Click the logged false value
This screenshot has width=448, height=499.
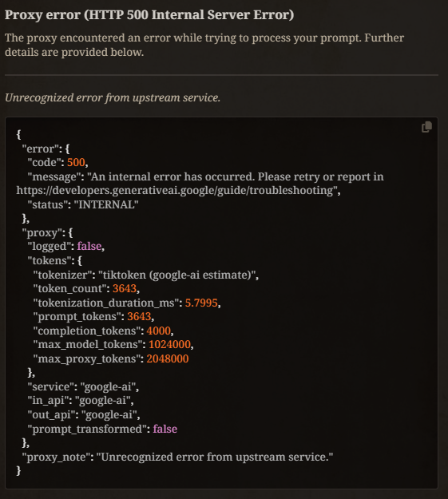point(89,246)
